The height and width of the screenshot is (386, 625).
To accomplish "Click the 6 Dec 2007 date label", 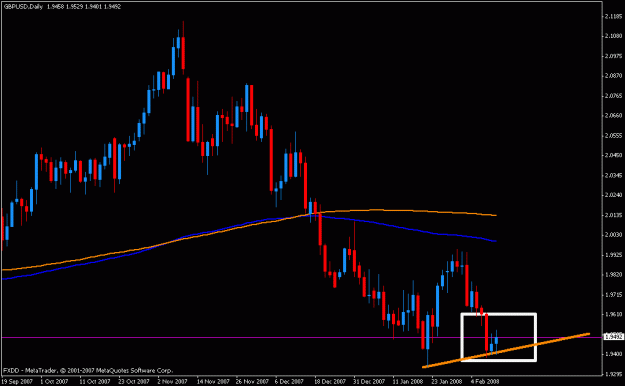I will (x=289, y=381).
